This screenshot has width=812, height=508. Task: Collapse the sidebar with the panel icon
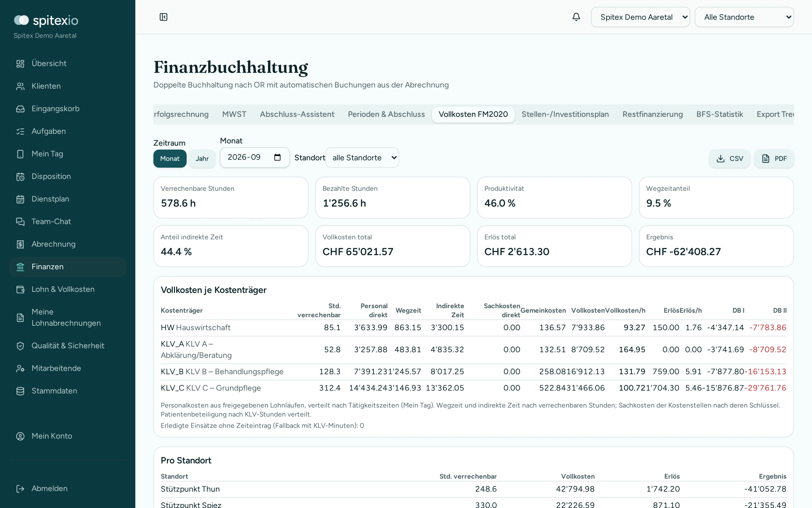pos(164,17)
